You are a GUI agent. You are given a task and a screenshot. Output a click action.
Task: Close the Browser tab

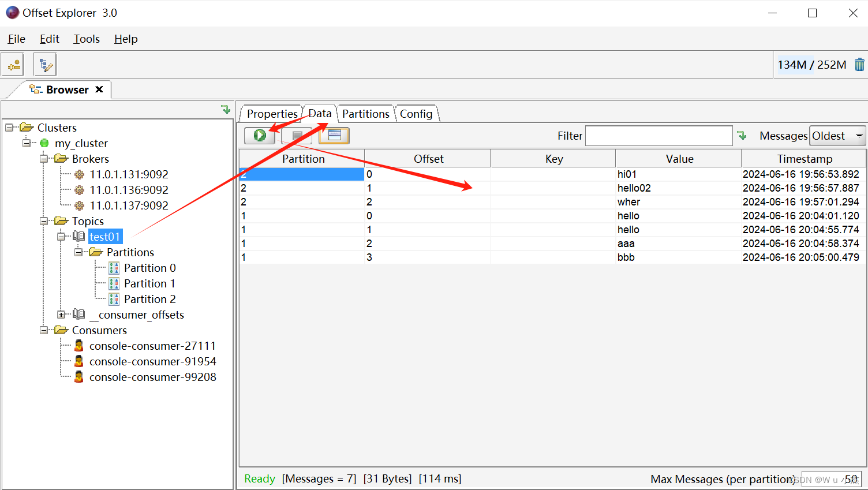click(99, 89)
